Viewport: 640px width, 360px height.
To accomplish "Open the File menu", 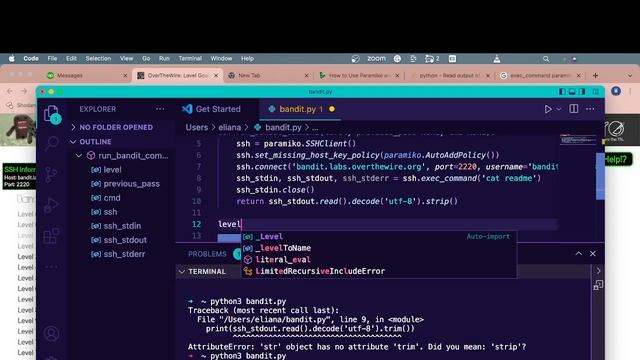I will [x=52, y=59].
